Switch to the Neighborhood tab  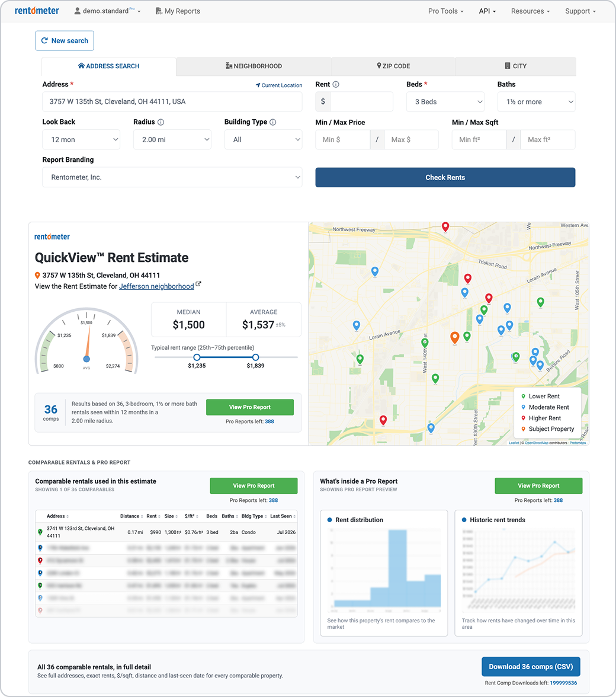254,66
